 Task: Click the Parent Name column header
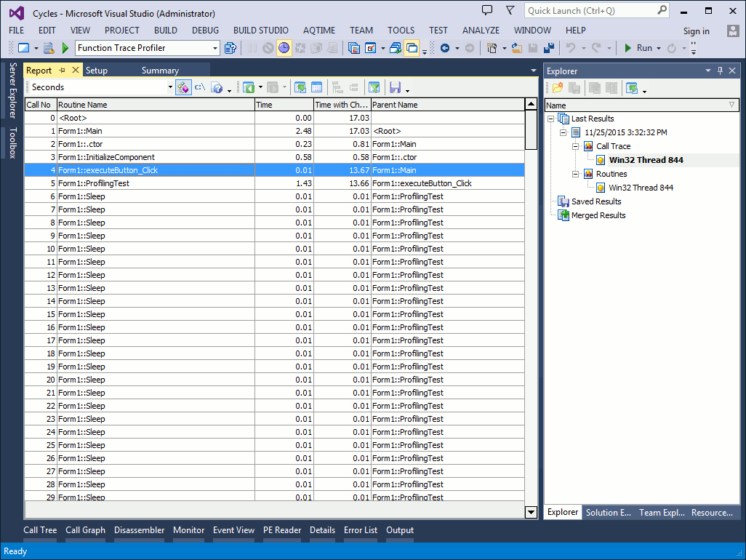[x=448, y=105]
